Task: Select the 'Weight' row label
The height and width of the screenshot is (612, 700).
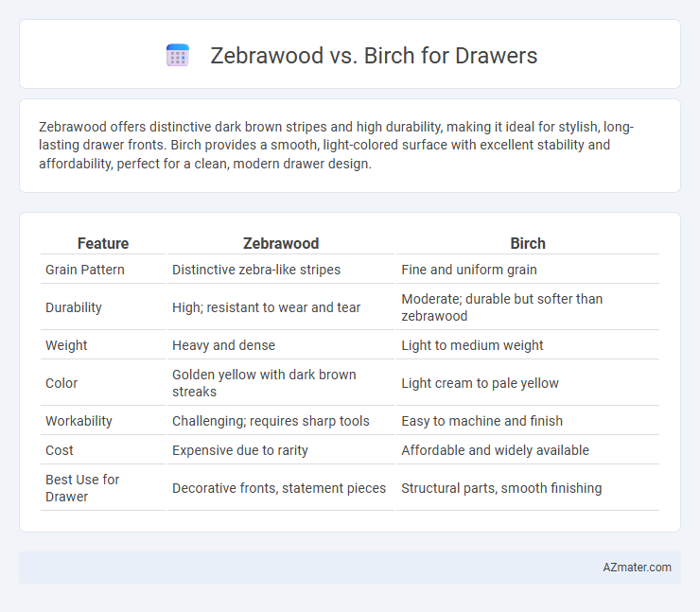Action: [66, 345]
